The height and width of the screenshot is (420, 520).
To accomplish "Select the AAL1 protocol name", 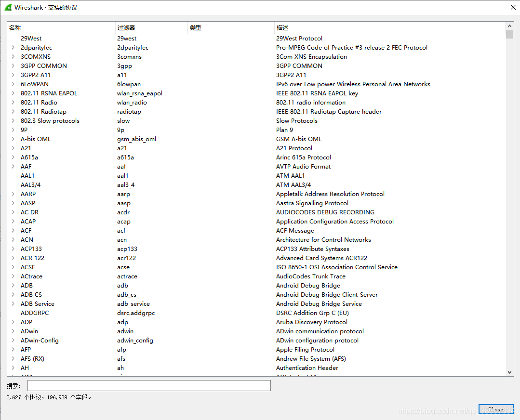I will coord(27,176).
